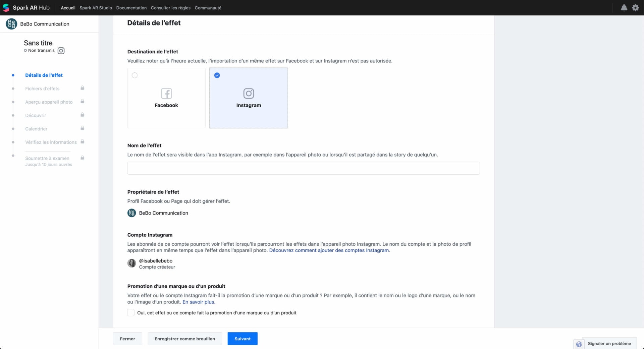Check the brand promotion checkbox

pos(131,313)
